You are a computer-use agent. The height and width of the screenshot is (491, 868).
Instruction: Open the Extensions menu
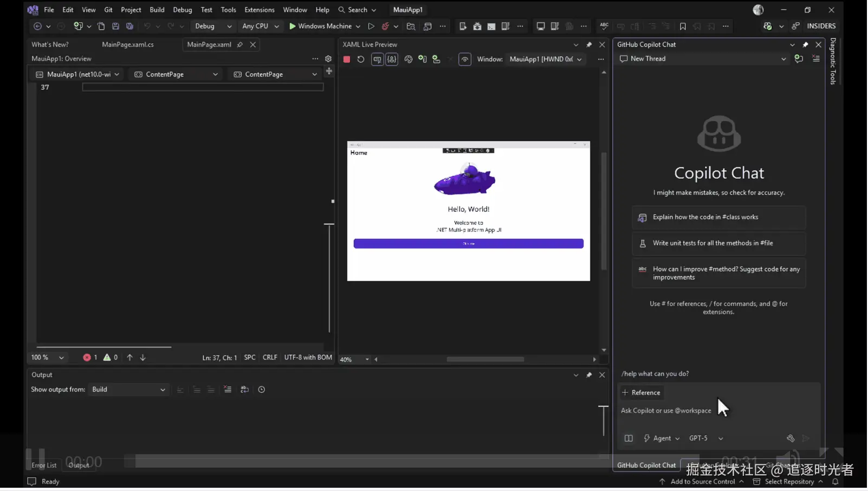coord(260,10)
